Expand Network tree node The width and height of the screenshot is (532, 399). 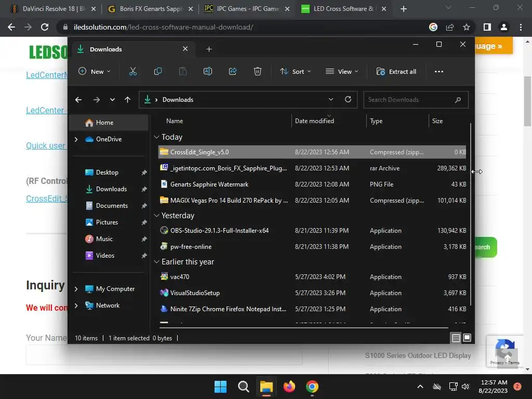pyautogui.click(x=76, y=305)
